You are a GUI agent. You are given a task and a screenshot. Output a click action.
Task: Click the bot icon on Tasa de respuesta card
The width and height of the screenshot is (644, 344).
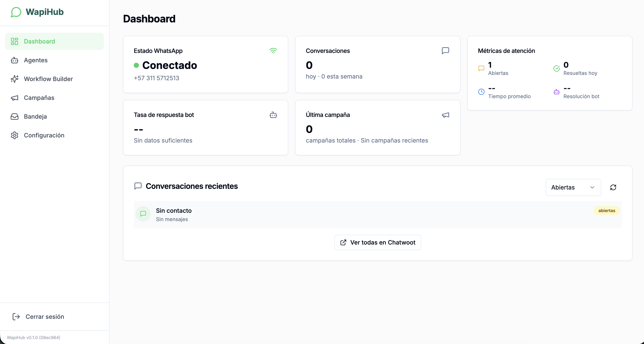click(273, 115)
